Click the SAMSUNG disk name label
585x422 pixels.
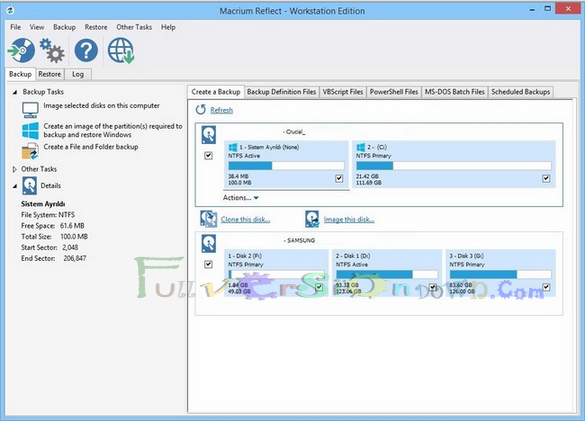(x=300, y=241)
